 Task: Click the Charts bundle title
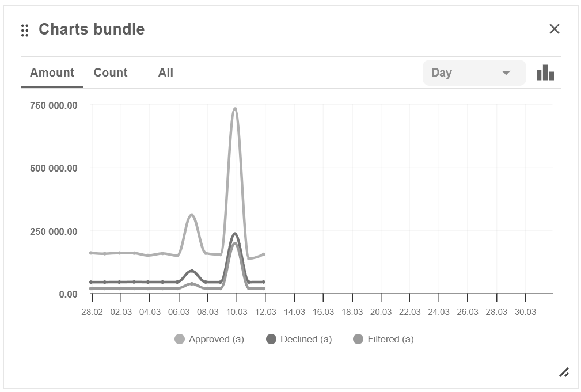pyautogui.click(x=92, y=29)
